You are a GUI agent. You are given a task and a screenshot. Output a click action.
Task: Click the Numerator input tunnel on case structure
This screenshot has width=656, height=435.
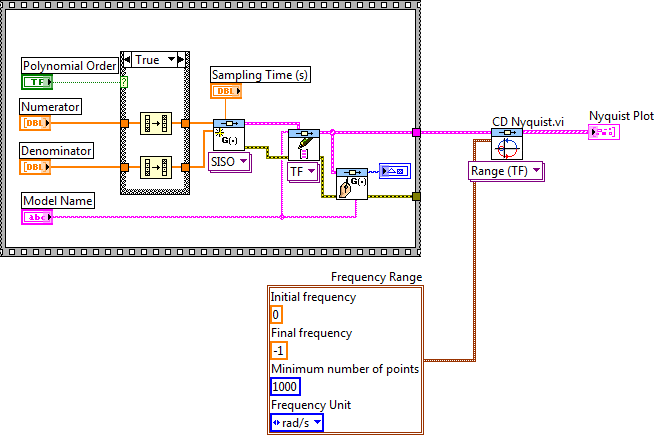click(124, 123)
